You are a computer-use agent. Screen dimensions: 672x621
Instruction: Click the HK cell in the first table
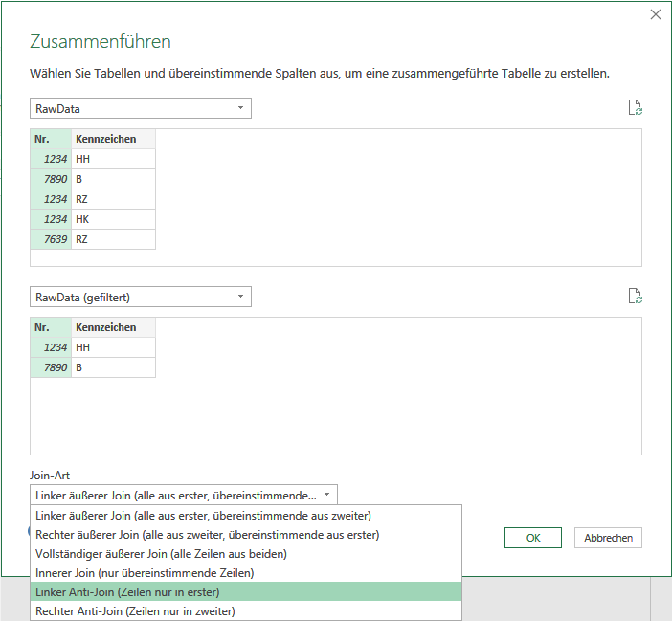coord(113,219)
